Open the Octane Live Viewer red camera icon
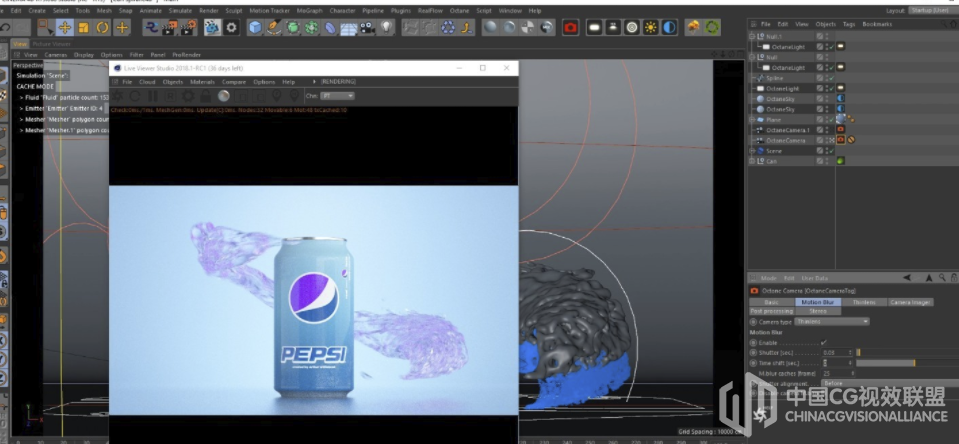Viewport: 959px width, 444px height. (x=570, y=28)
